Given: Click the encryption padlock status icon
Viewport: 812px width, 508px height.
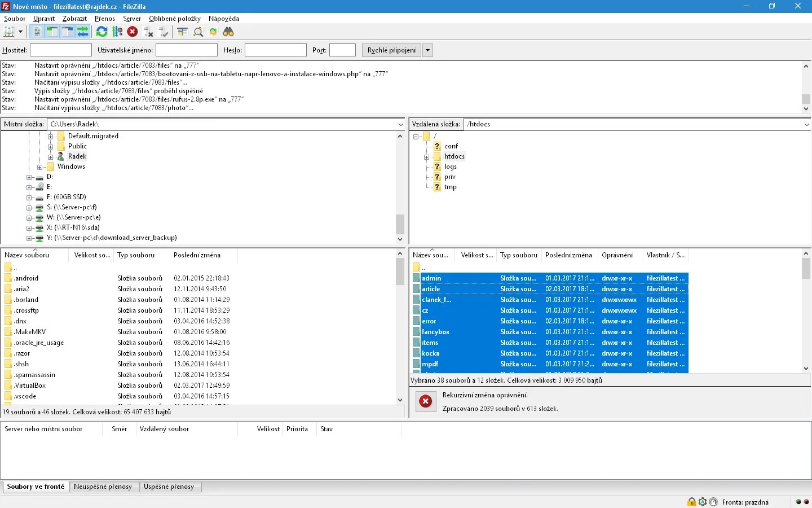Looking at the screenshot, I should click(x=692, y=502).
